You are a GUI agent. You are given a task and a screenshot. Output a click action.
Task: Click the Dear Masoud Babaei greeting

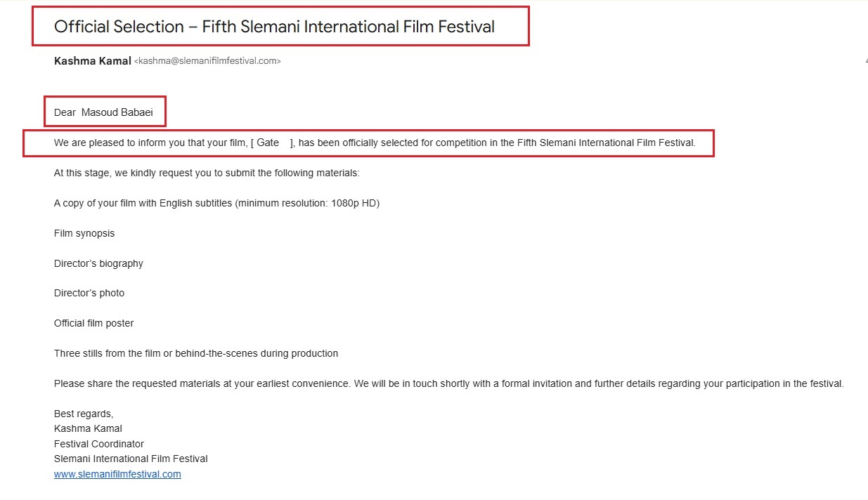tap(103, 112)
